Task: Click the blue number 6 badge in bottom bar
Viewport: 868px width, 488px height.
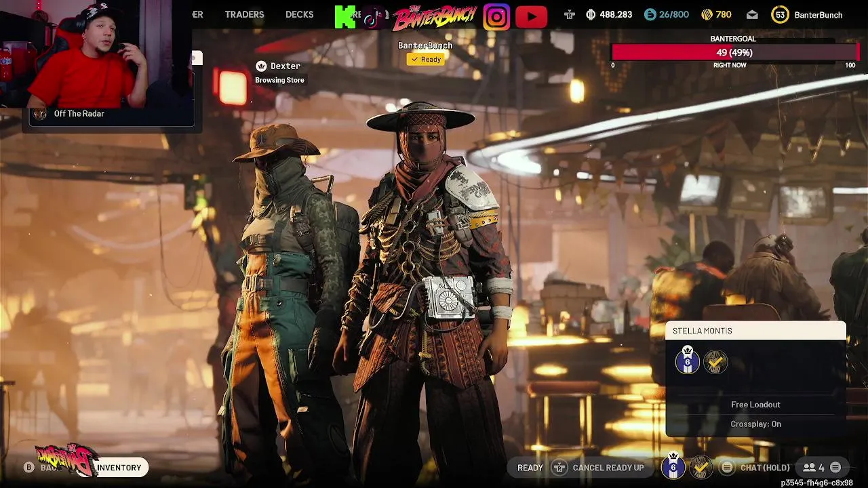Action: click(x=673, y=466)
